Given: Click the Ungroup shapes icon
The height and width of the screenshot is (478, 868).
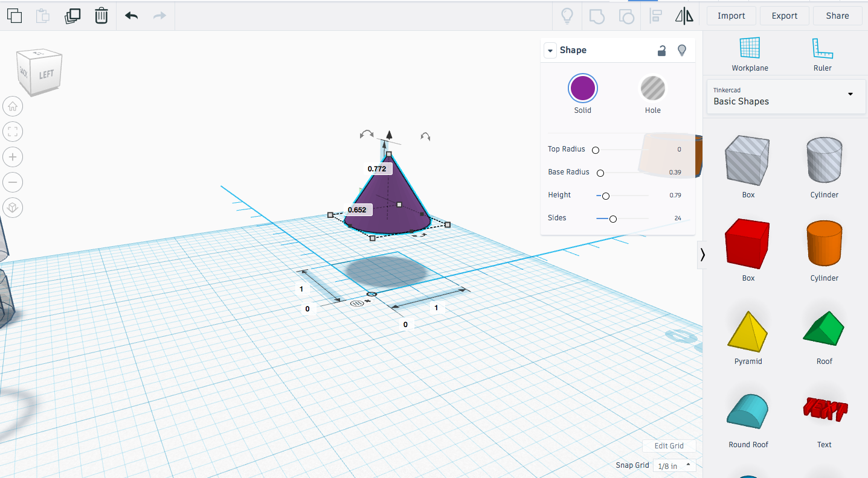Looking at the screenshot, I should pos(626,16).
